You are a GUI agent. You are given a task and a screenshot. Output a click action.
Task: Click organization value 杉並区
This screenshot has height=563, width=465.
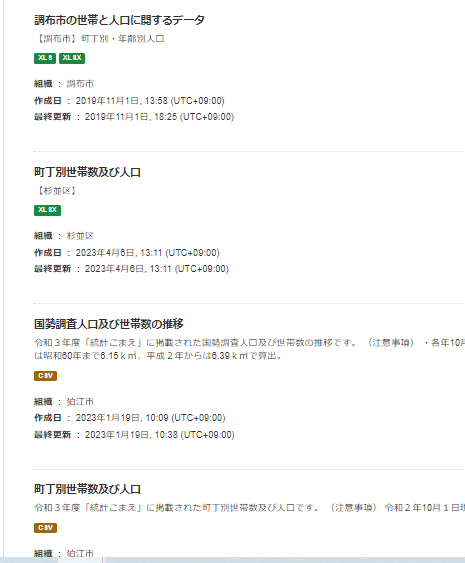click(80, 236)
